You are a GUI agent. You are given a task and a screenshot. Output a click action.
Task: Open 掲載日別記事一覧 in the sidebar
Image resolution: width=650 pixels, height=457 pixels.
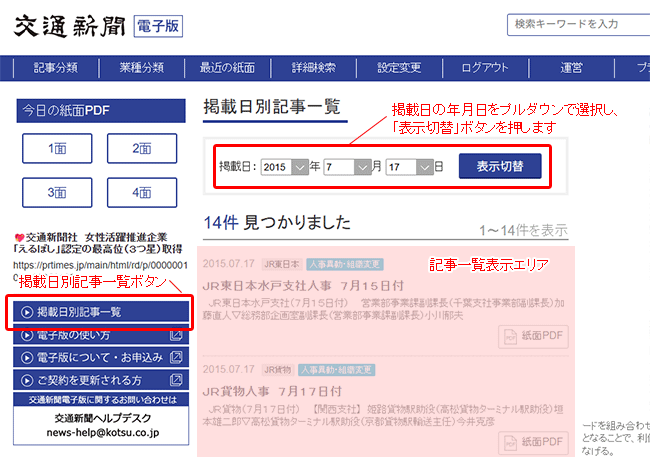click(102, 312)
